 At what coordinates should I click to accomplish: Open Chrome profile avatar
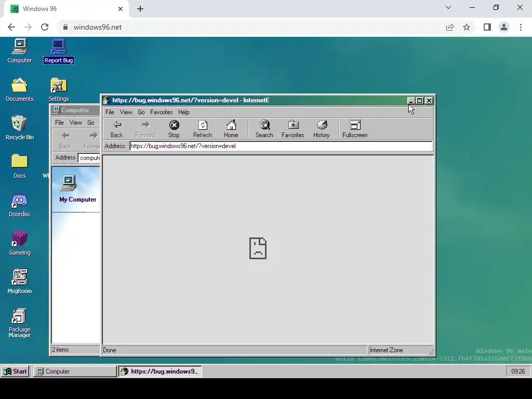click(504, 27)
